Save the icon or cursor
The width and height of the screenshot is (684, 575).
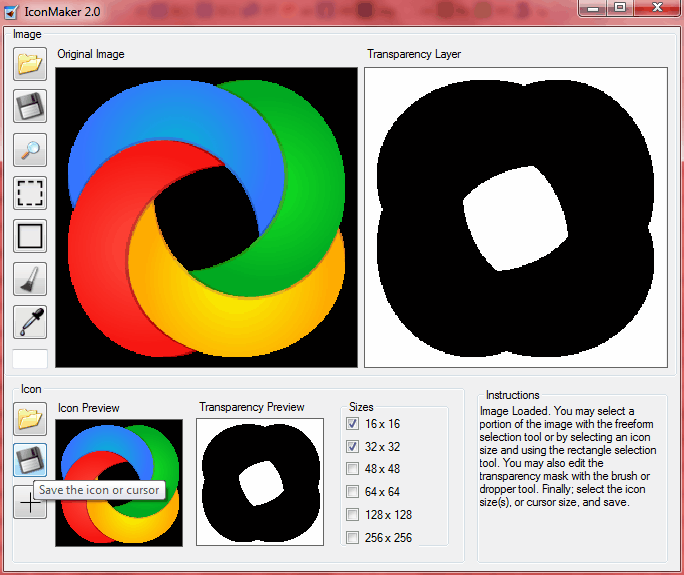[x=30, y=460]
